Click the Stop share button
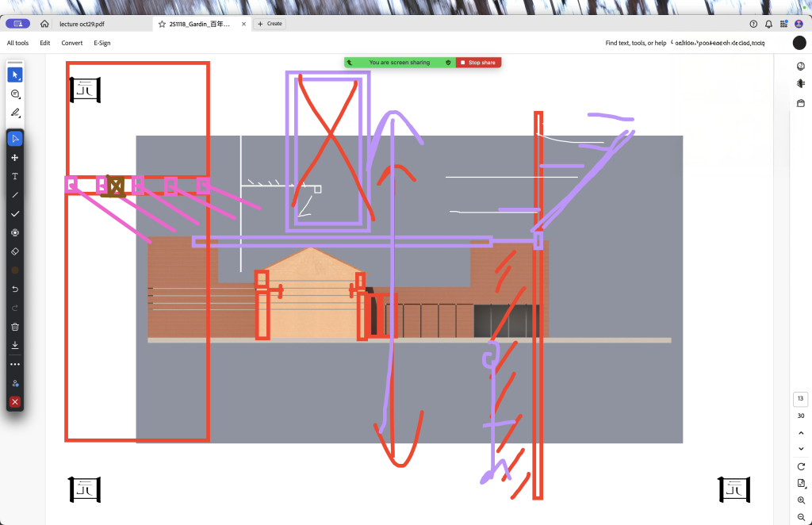 pyautogui.click(x=478, y=63)
